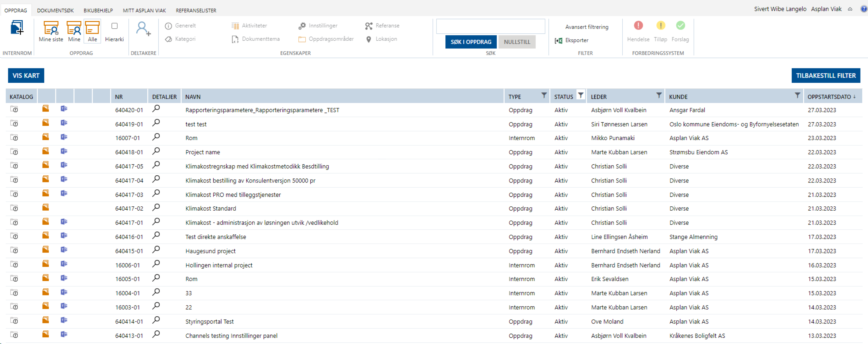Select customer 'Strømsbu Eiendom AS' cell
The height and width of the screenshot is (344, 868).
698,152
